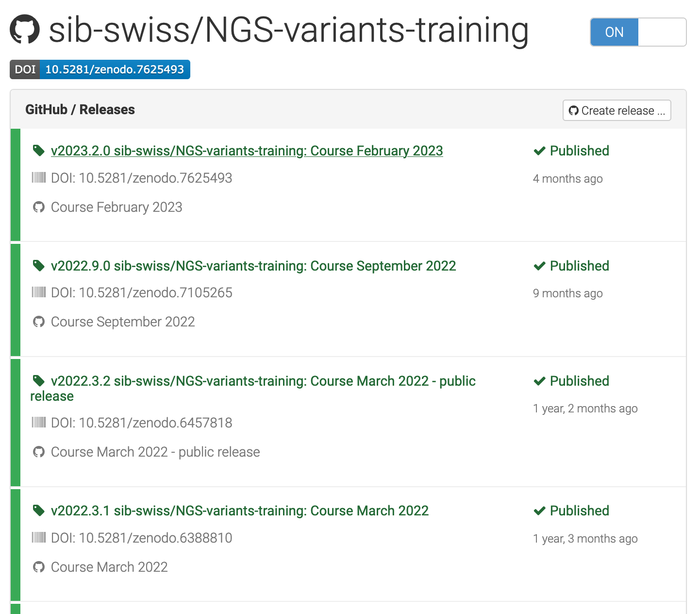Open the v2022.3.1 Course March 2022 release
This screenshot has height=614, width=700.
click(x=240, y=511)
